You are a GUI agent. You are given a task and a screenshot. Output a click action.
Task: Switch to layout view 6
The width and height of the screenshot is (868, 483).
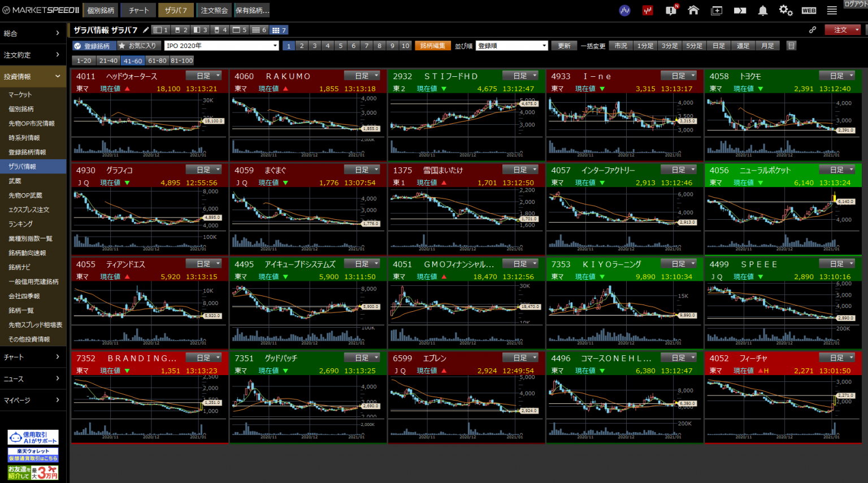tap(259, 30)
